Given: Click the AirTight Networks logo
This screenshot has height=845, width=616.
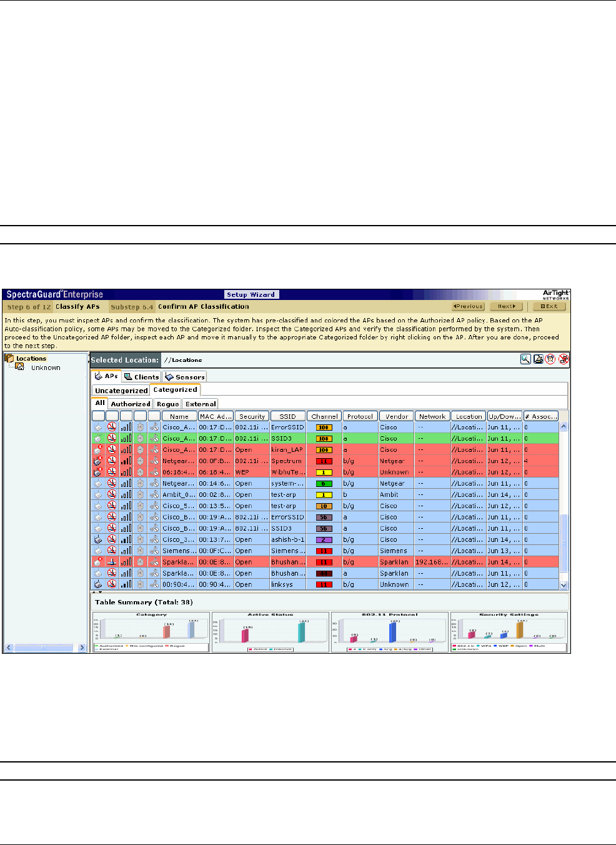Looking at the screenshot, I should pyautogui.click(x=555, y=294).
